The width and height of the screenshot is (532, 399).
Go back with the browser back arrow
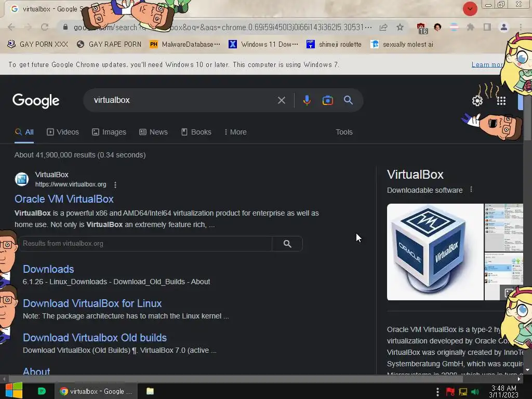point(11,27)
